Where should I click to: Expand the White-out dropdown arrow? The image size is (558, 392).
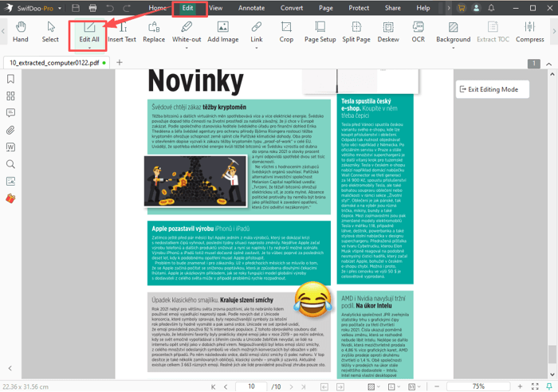click(x=187, y=48)
